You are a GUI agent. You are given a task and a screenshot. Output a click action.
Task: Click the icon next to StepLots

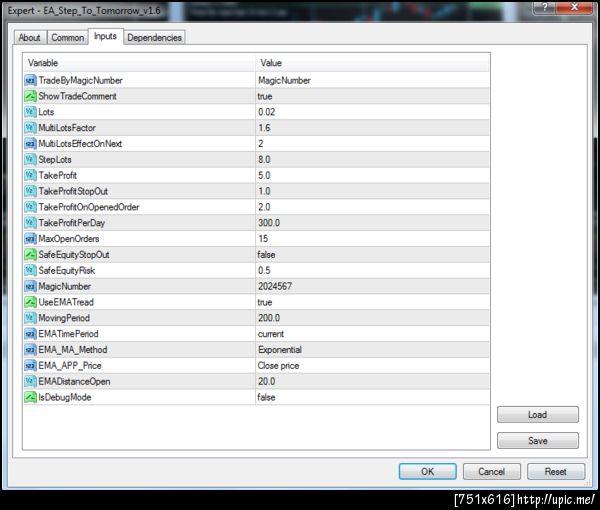[30, 160]
